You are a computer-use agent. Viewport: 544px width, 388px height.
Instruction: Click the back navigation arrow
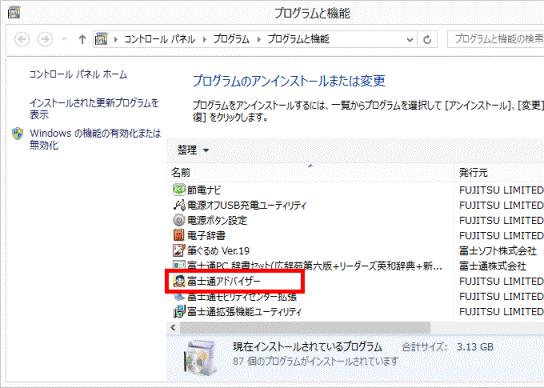(22, 39)
